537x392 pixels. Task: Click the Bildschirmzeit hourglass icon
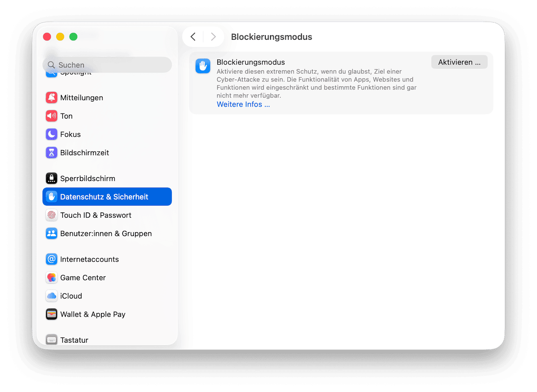coord(51,153)
